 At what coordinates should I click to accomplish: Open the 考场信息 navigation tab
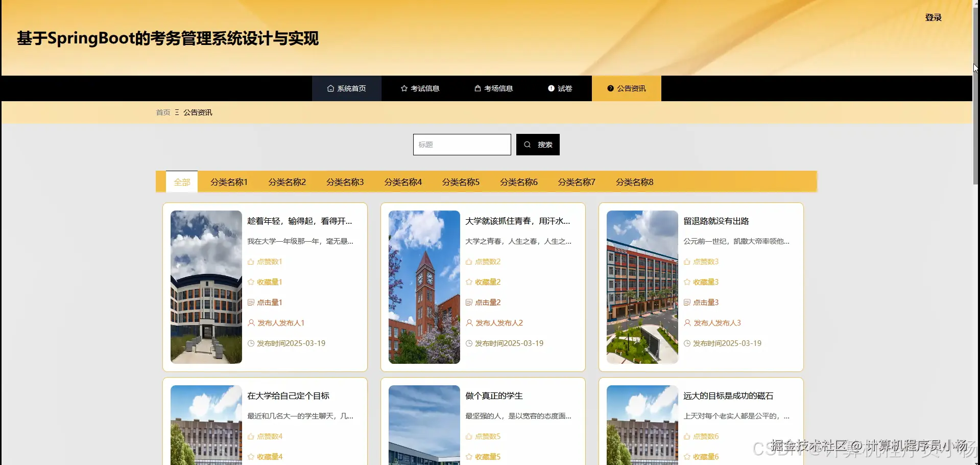[493, 88]
